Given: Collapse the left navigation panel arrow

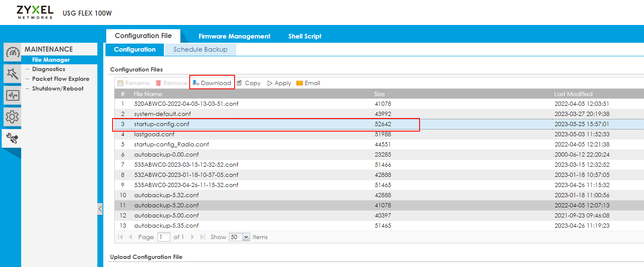Looking at the screenshot, I should tap(100, 209).
